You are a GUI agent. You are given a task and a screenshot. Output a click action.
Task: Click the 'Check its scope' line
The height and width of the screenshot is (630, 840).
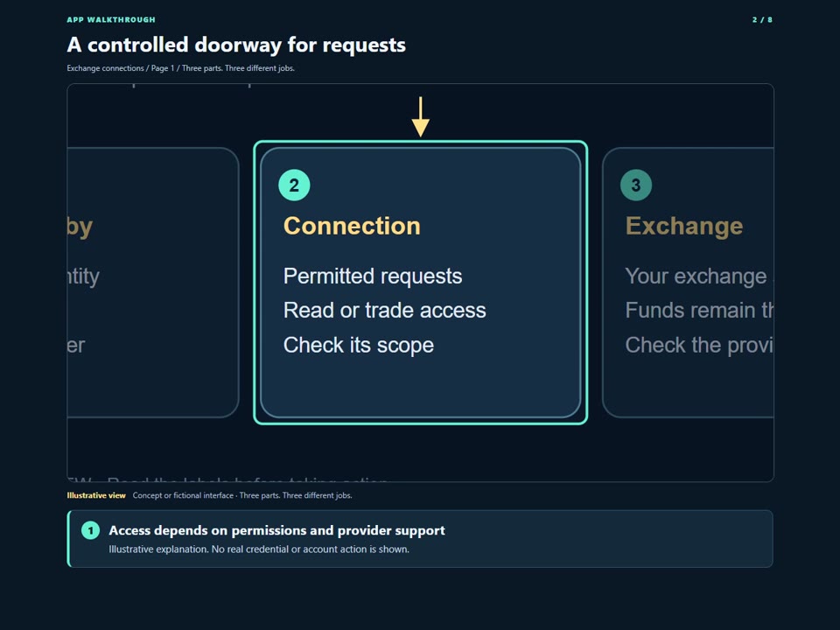pos(359,345)
